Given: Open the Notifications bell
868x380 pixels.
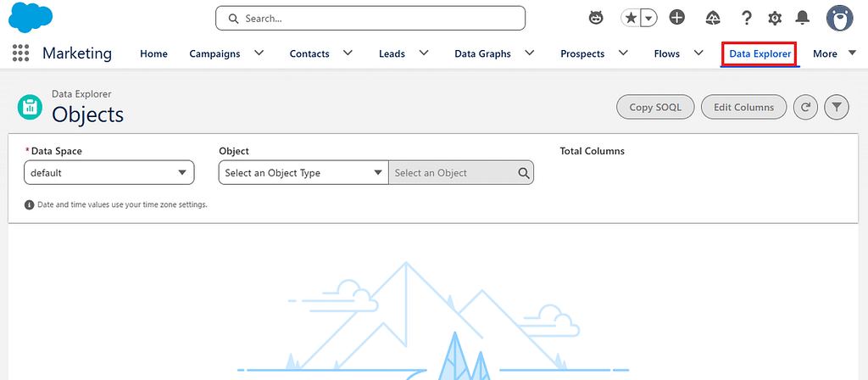Looking at the screenshot, I should (x=802, y=19).
